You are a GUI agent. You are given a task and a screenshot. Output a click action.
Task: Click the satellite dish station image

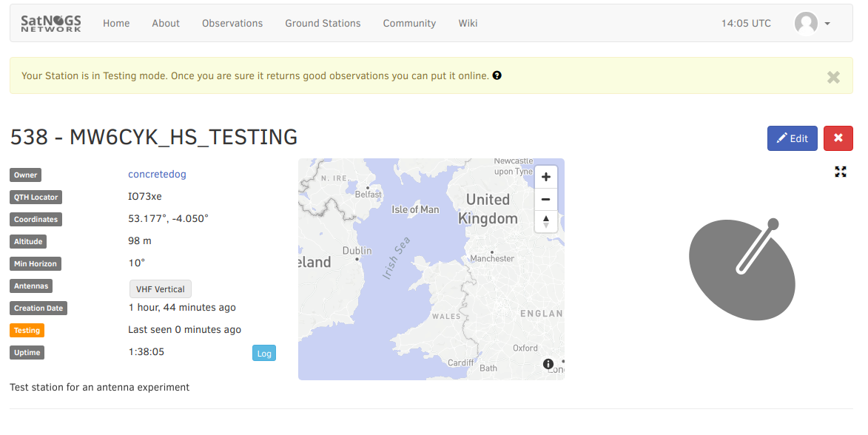[741, 269]
